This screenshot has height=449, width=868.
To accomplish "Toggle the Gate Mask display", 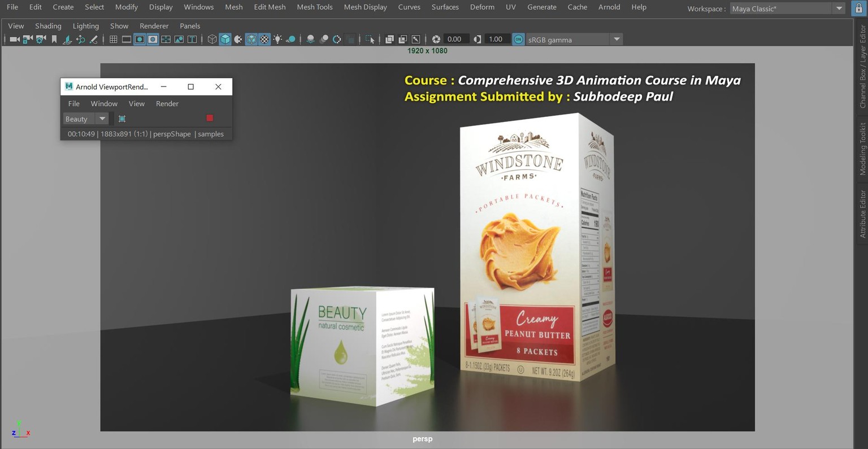I will [x=153, y=40].
